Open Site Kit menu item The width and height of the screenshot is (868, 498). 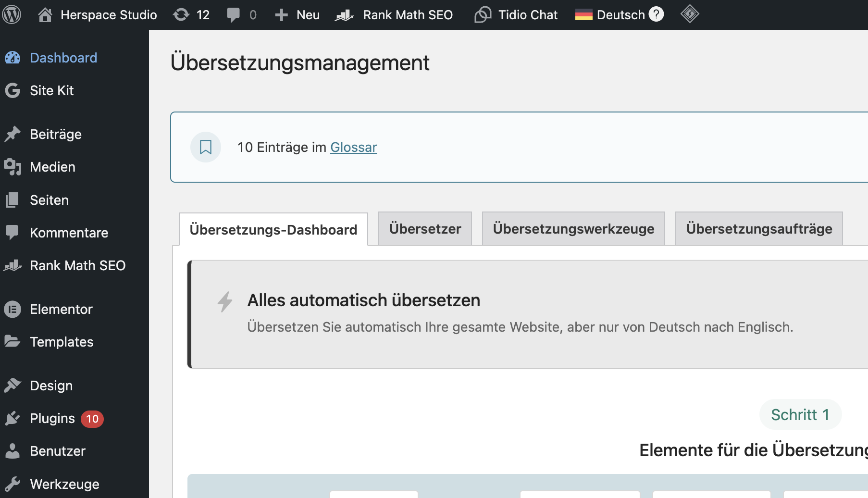(52, 90)
